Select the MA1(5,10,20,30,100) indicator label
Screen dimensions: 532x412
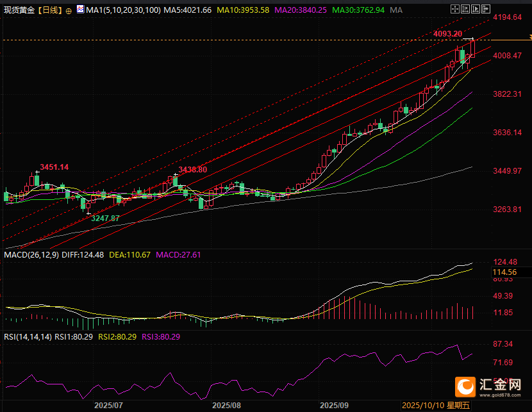pos(123,10)
